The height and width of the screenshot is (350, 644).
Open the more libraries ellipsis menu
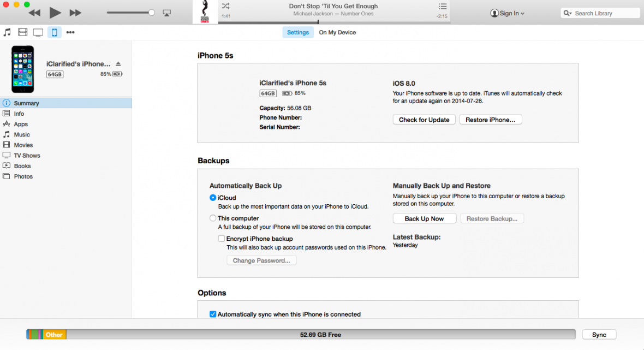[x=70, y=32]
